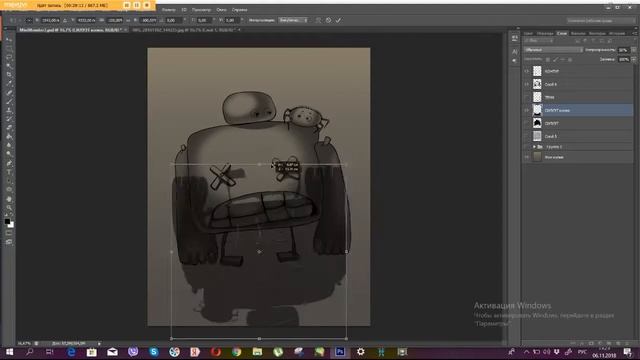Open the 3D menu
The image size is (640, 360).
184,9
